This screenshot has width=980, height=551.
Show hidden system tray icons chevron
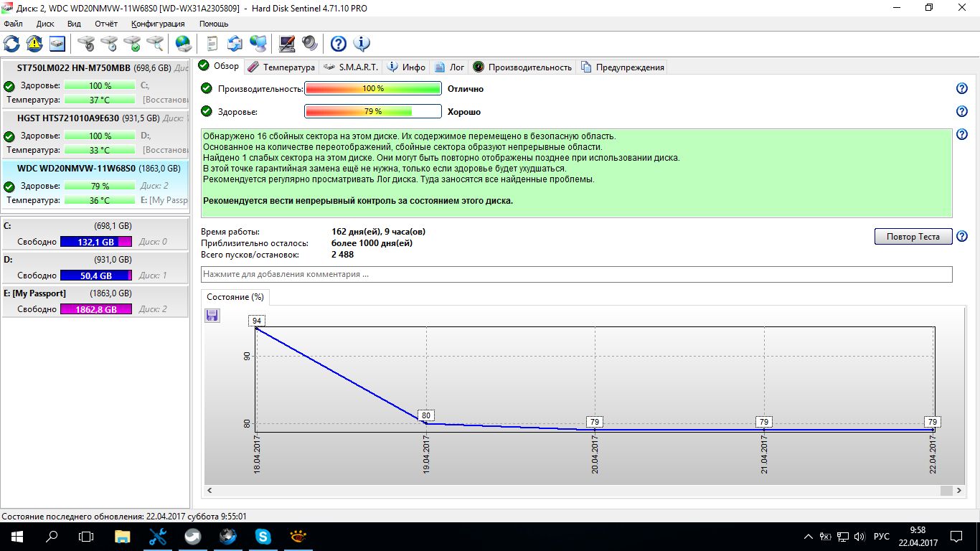pos(809,537)
